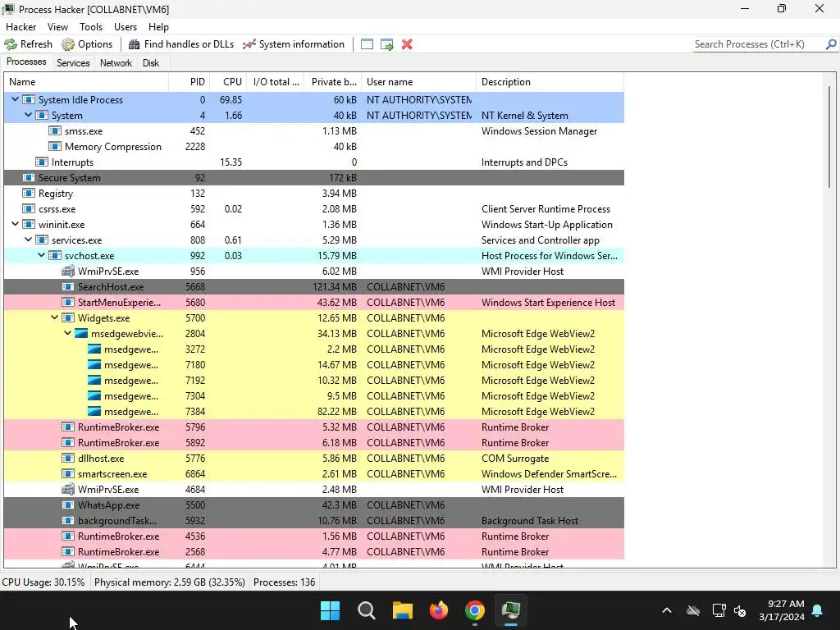840x630 pixels.
Task: Click the Memory Compression icon
Action: click(x=55, y=146)
